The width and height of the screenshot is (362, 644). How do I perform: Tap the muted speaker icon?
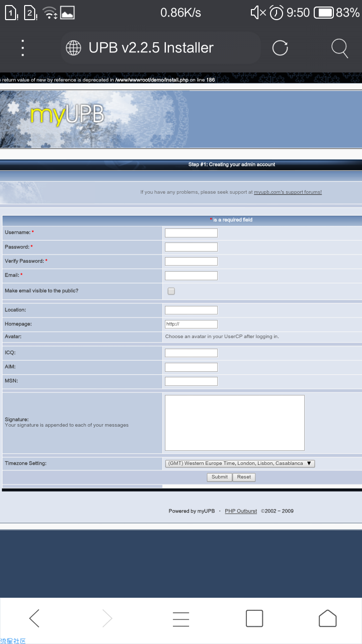[258, 13]
